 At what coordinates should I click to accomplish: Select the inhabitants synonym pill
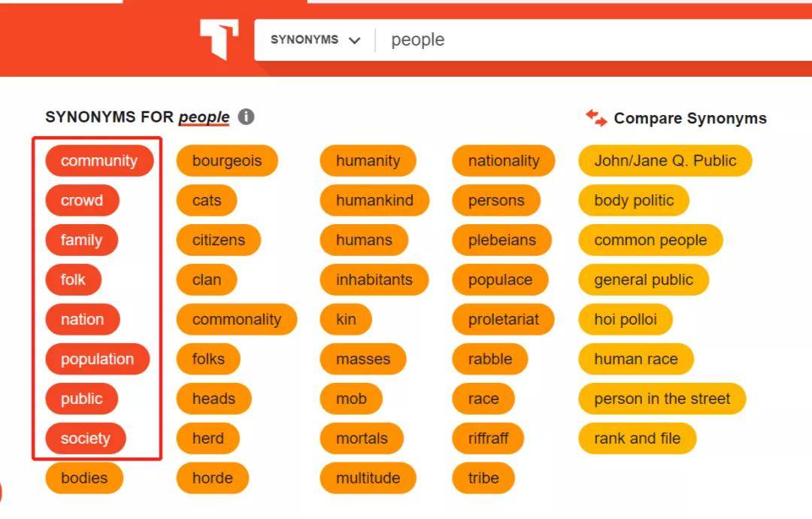[374, 280]
